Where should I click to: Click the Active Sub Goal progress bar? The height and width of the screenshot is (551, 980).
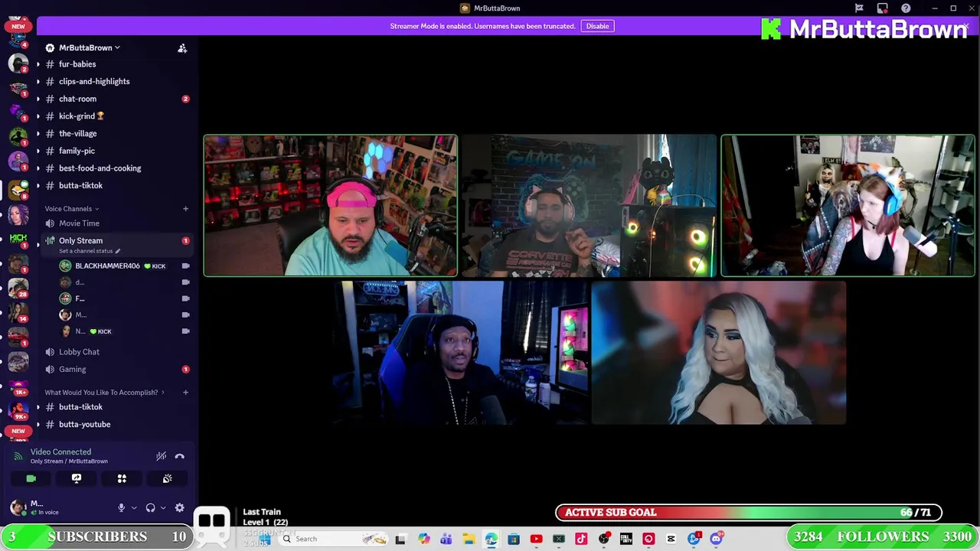[x=749, y=513]
